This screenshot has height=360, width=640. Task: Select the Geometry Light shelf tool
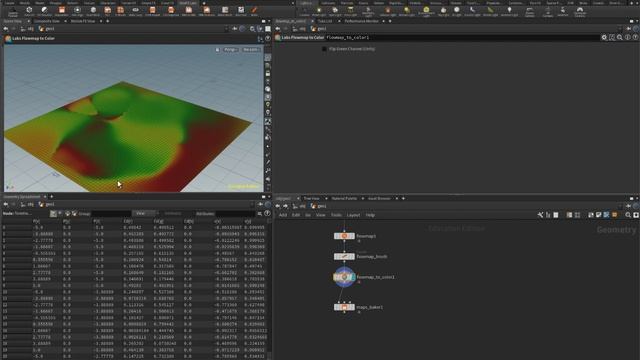(x=368, y=11)
